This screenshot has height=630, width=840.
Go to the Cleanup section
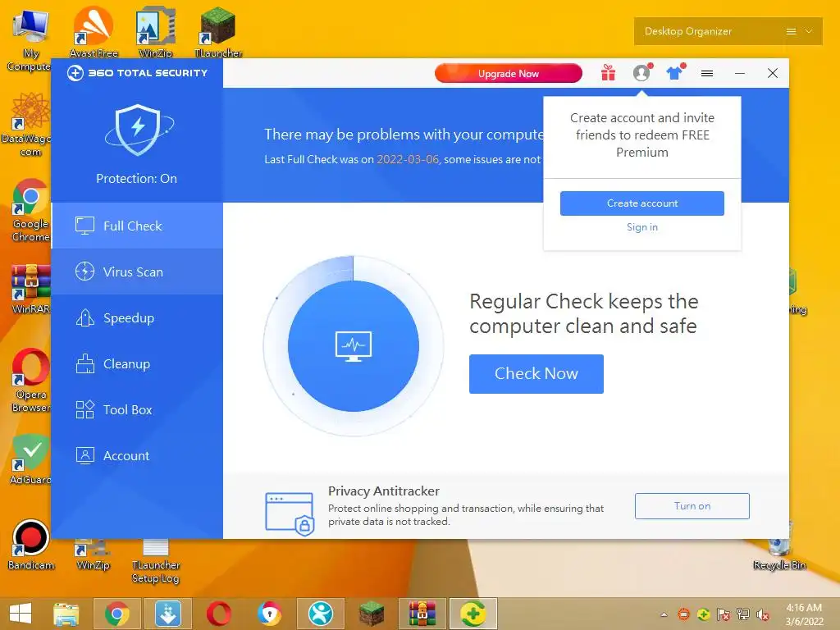tap(137, 364)
